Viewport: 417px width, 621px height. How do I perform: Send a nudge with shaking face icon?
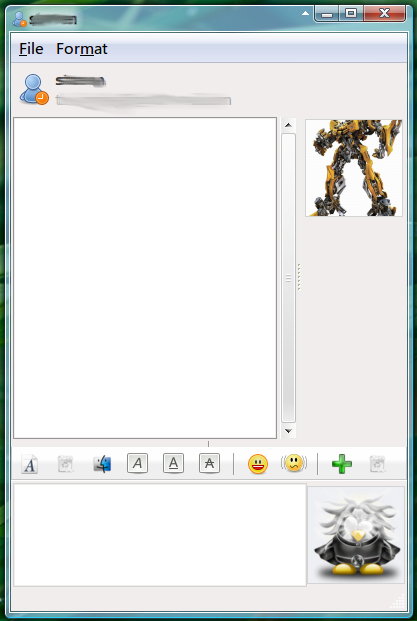(x=294, y=463)
